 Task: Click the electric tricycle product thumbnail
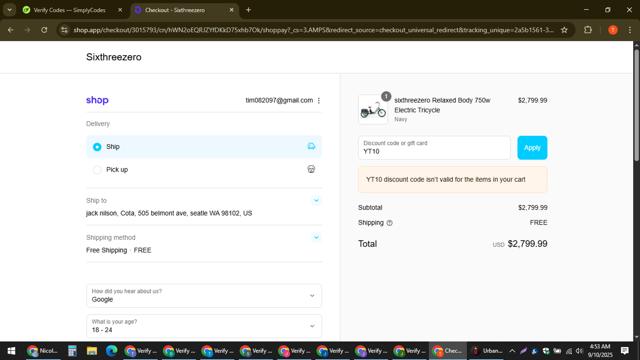coord(373,109)
